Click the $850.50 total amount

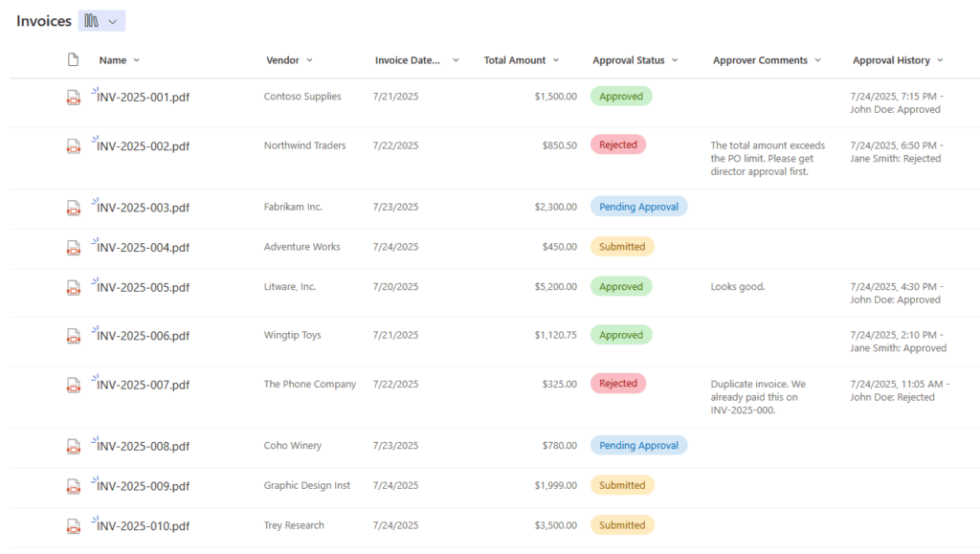[x=559, y=145]
